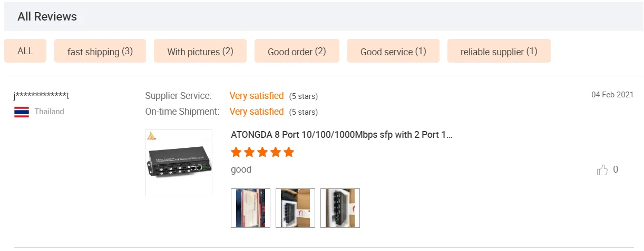Click the Thailand flag icon

pos(22,112)
